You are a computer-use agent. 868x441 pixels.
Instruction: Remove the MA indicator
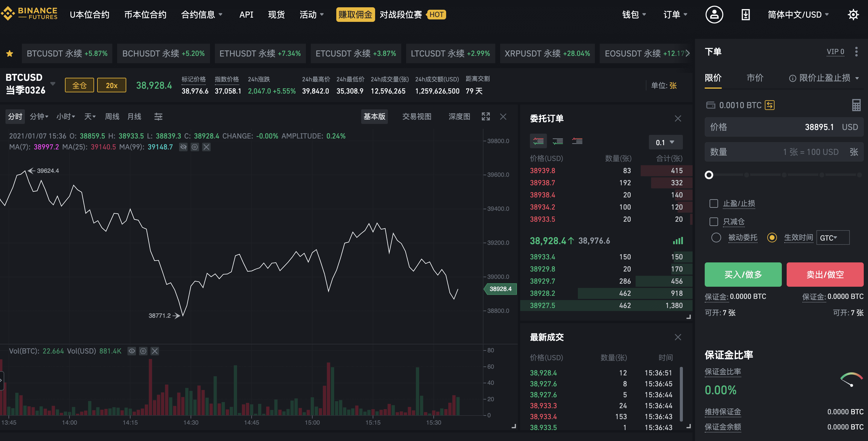point(207,147)
